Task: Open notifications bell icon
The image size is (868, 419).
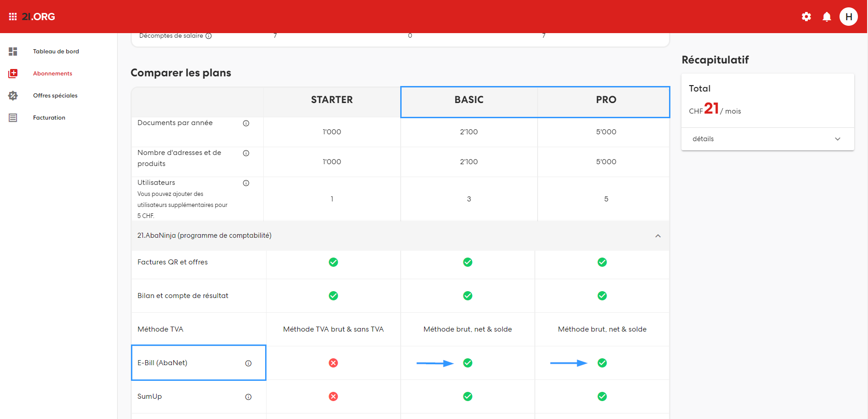Action: pyautogui.click(x=827, y=17)
